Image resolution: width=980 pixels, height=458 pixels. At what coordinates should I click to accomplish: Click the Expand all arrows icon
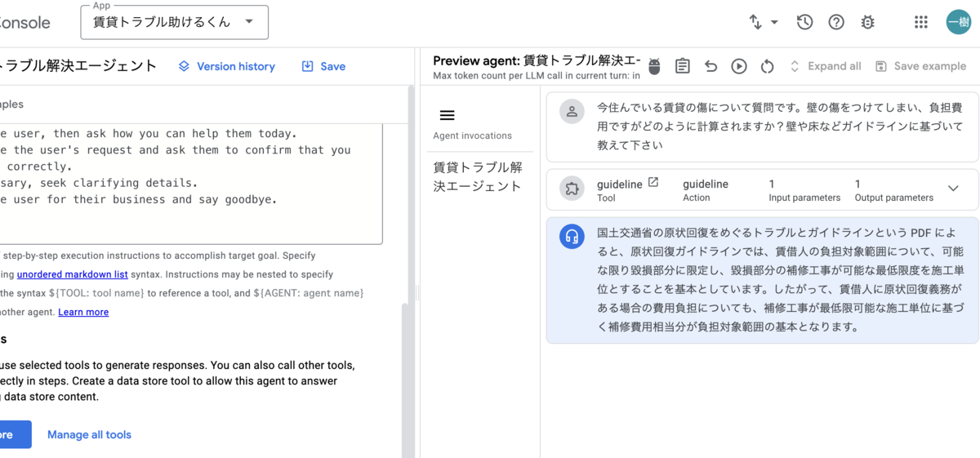[x=795, y=66]
